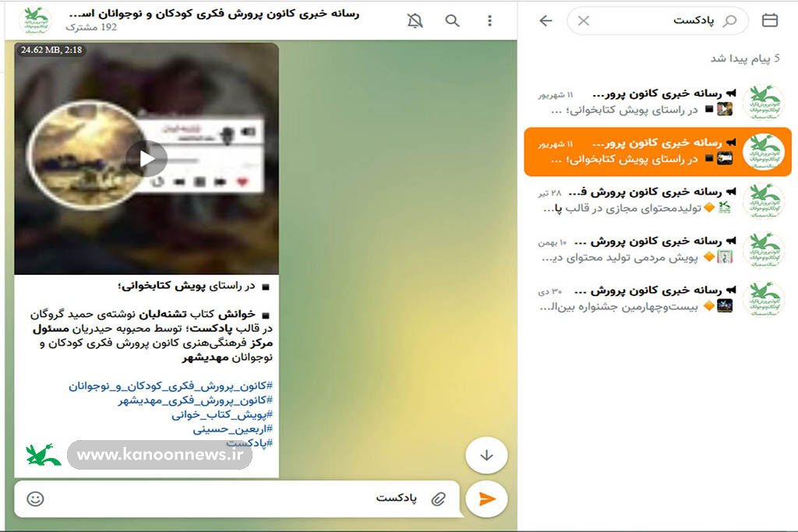Play the podcast video in message

pos(147,158)
